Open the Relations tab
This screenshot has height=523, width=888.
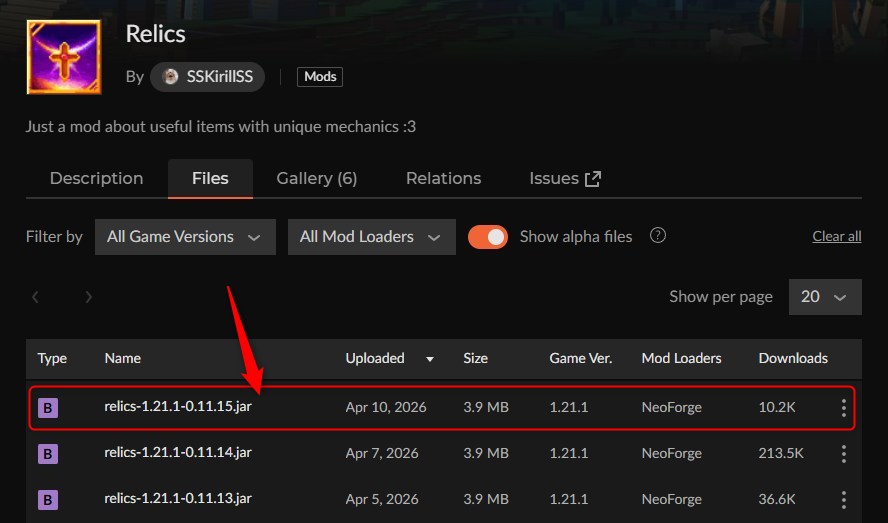[443, 179]
